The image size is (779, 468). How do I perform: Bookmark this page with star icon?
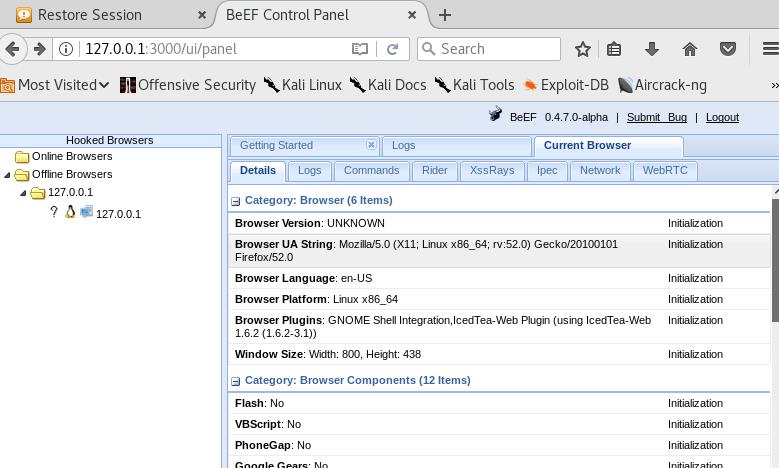click(582, 49)
